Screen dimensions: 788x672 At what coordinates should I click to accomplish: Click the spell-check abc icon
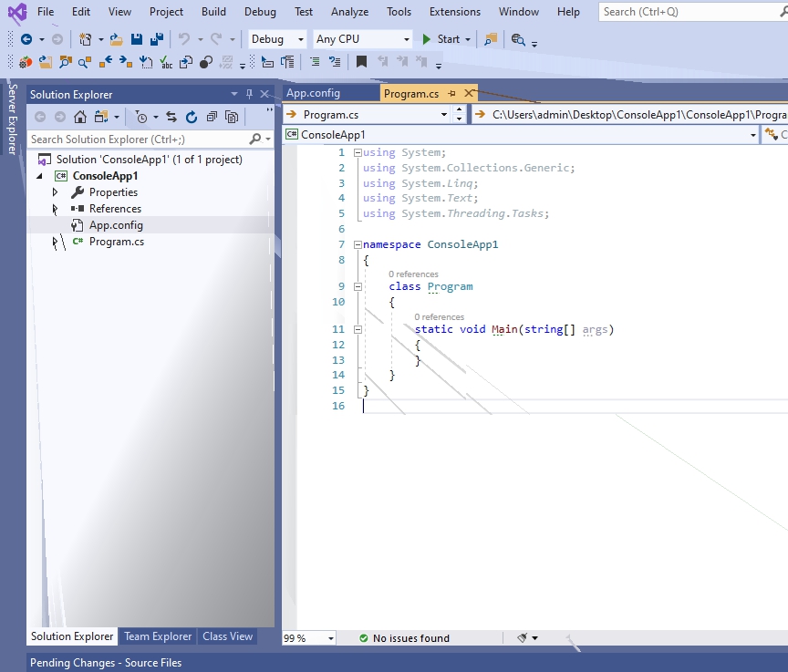[x=166, y=62]
